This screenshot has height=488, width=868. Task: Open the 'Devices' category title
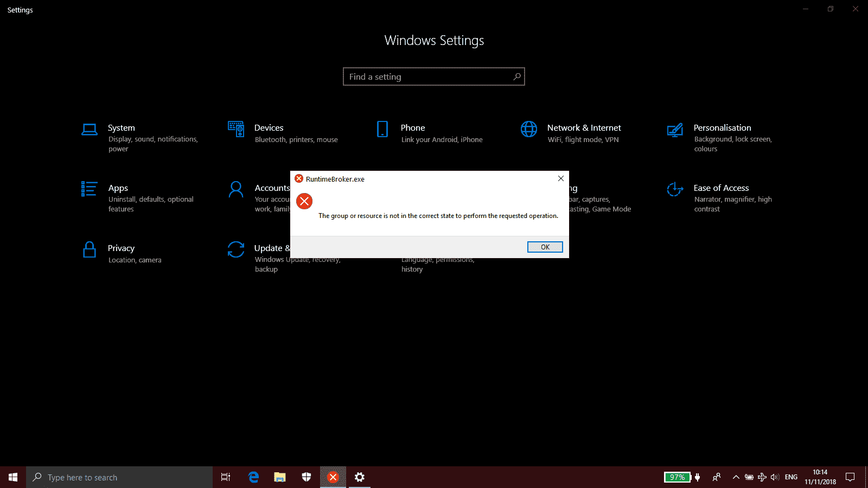point(269,128)
